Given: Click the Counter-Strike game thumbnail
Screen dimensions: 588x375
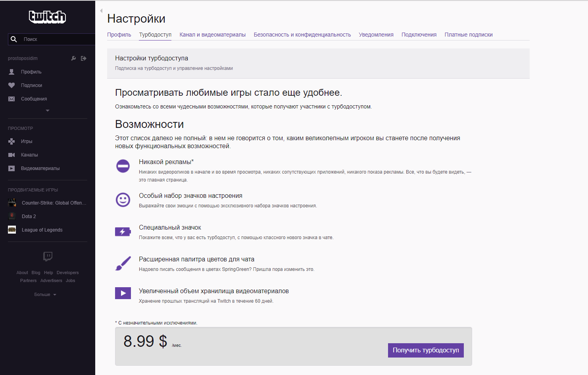Looking at the screenshot, I should click(x=12, y=203).
